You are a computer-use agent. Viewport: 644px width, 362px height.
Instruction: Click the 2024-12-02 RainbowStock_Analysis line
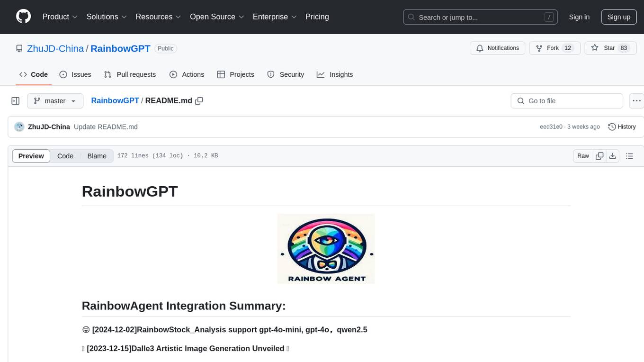224,329
